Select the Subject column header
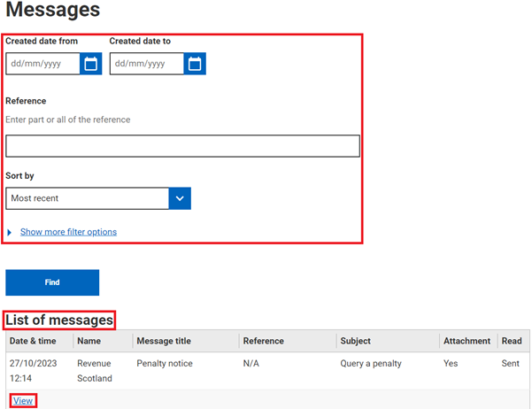This screenshot has width=532, height=409. (355, 341)
